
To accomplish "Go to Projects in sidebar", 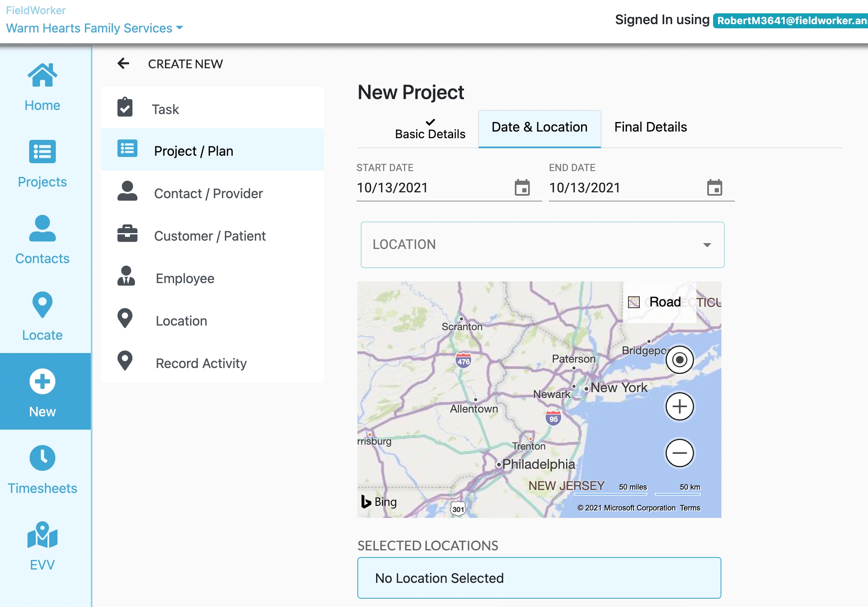I will pyautogui.click(x=42, y=164).
